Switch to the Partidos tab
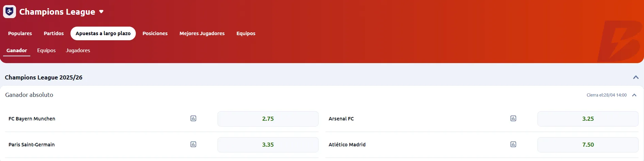Viewport: 644px width, 161px height. 54,33
